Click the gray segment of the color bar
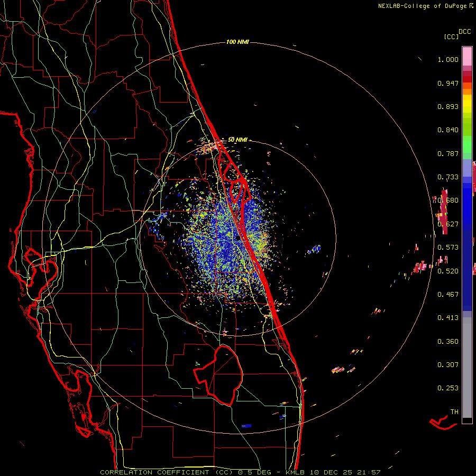This screenshot has height=476, width=476. tap(467, 368)
